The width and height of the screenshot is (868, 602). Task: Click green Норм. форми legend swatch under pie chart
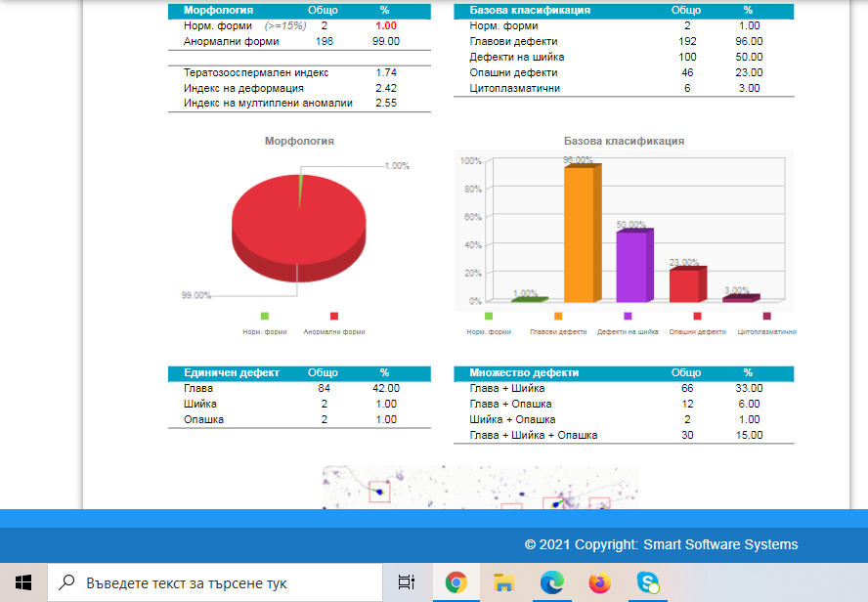pyautogui.click(x=265, y=316)
